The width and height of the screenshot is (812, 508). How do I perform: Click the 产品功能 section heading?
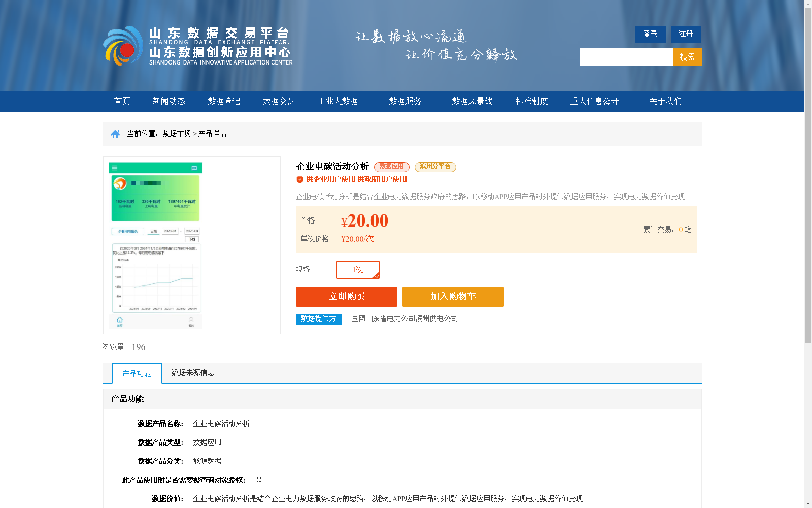pos(127,399)
